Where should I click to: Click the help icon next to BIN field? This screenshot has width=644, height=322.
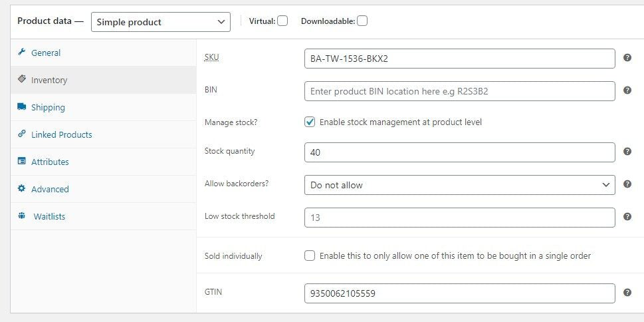point(627,90)
